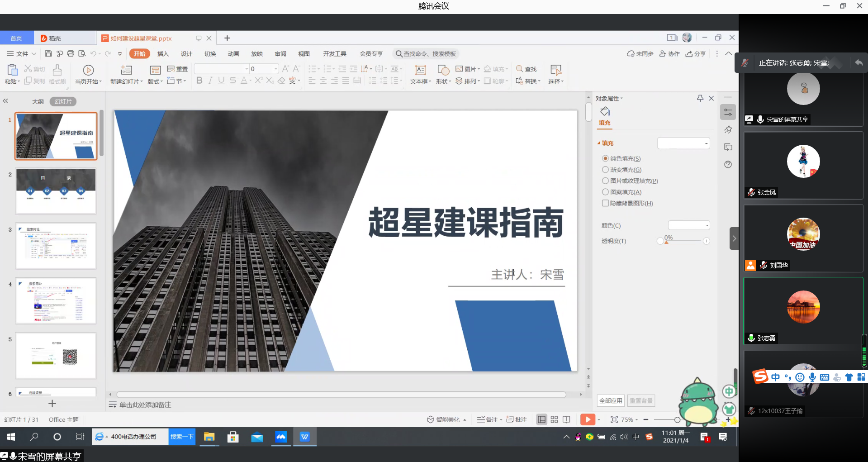This screenshot has width=868, height=462.
Task: Switch to slide sorter grid view
Action: pos(554,419)
